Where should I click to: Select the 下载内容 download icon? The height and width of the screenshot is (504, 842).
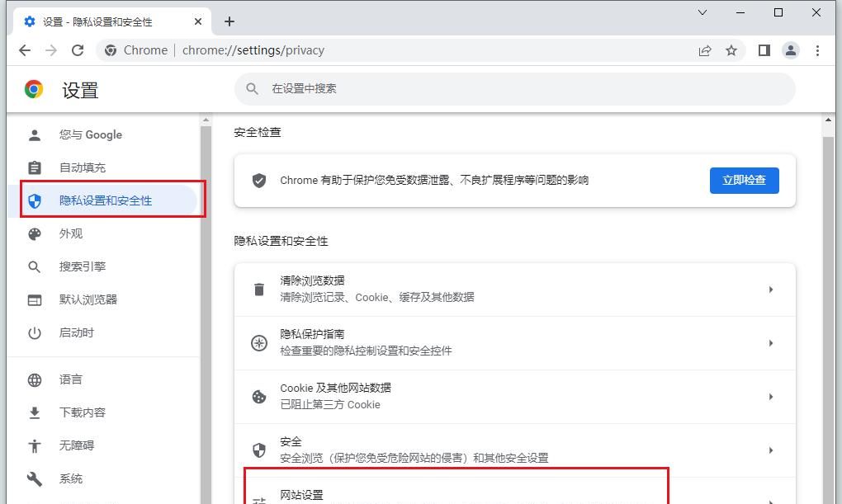(x=34, y=412)
